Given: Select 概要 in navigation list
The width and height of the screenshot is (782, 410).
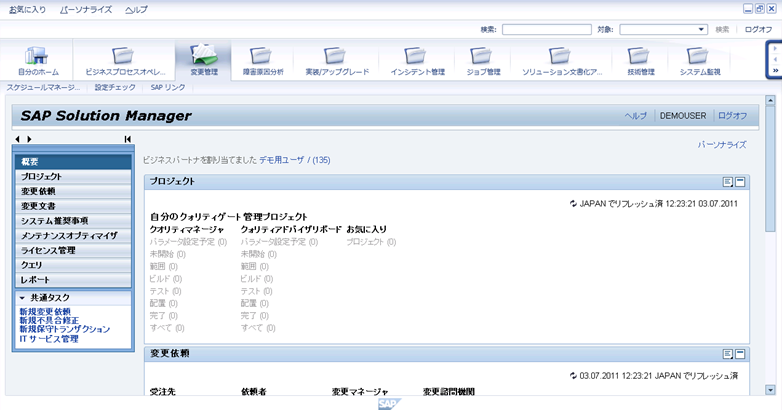Looking at the screenshot, I should pyautogui.click(x=73, y=162).
